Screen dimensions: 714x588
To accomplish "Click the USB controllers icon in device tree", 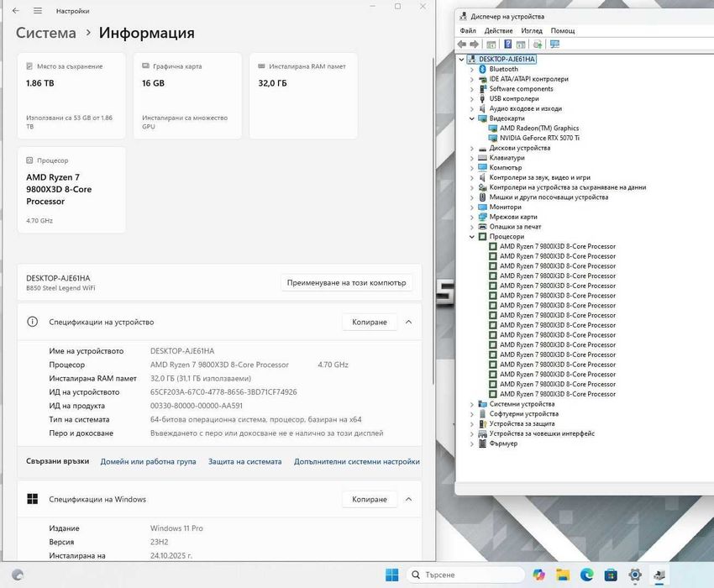I will tap(483, 99).
